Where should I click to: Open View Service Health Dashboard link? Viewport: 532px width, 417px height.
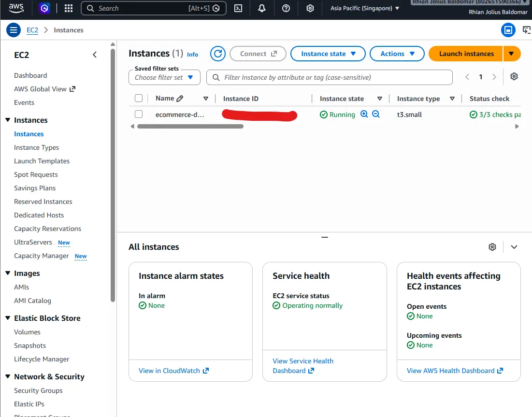[303, 366]
